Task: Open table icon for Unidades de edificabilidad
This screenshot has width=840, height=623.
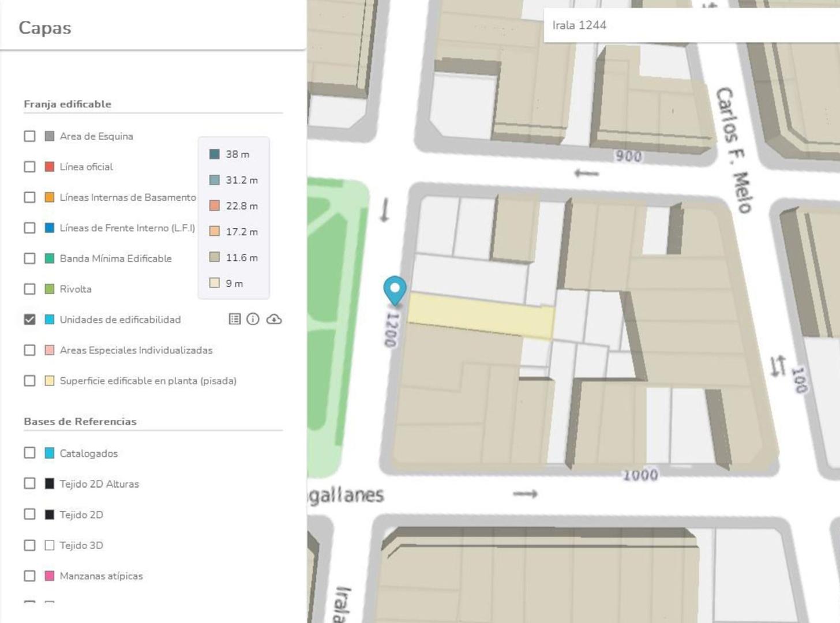Action: point(234,319)
